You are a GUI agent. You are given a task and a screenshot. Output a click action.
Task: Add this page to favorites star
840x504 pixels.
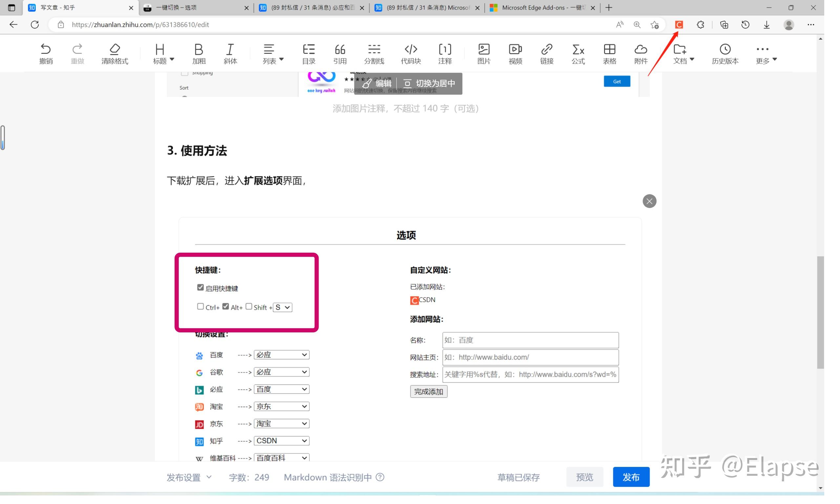(655, 25)
